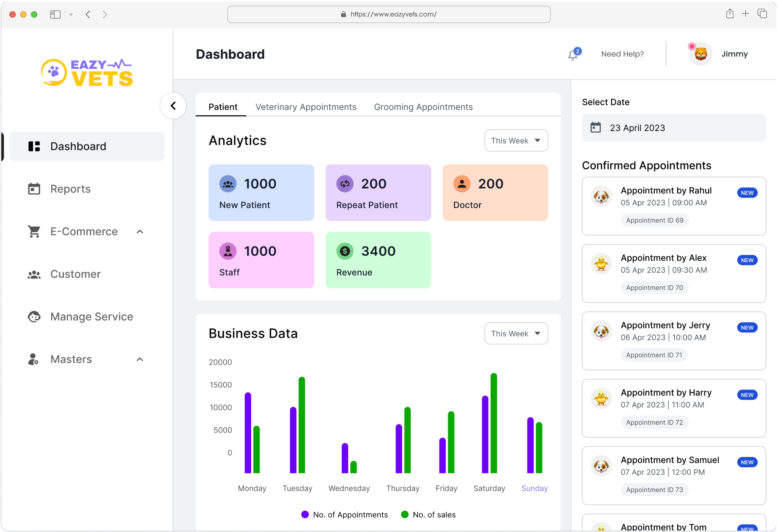Screen dimensions: 778x532
Task: Open the browser sidebar dropdown arrow
Action: (x=71, y=14)
